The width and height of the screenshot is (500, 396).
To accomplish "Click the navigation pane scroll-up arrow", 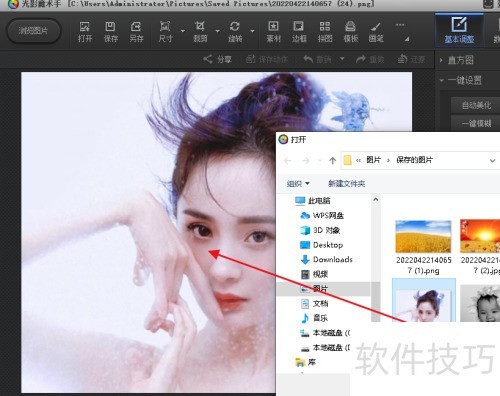I will (376, 199).
